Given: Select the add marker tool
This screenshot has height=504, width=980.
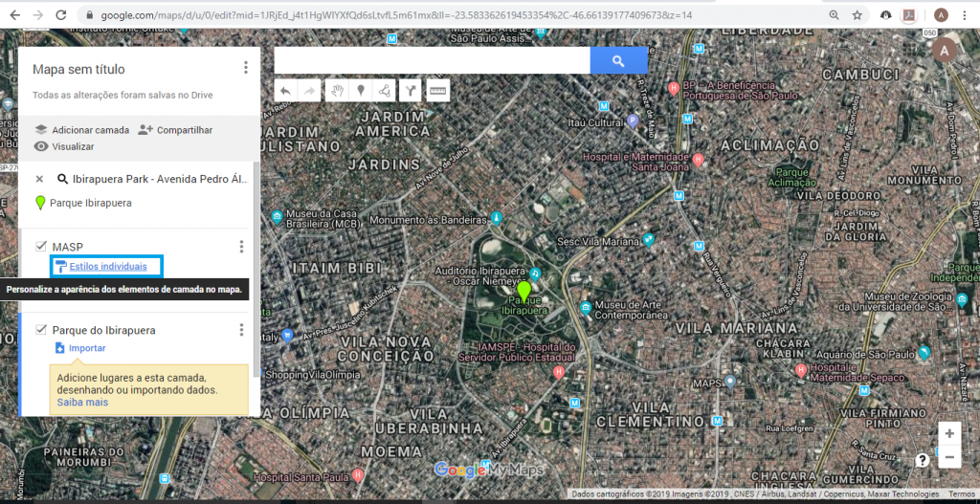Looking at the screenshot, I should [x=361, y=91].
